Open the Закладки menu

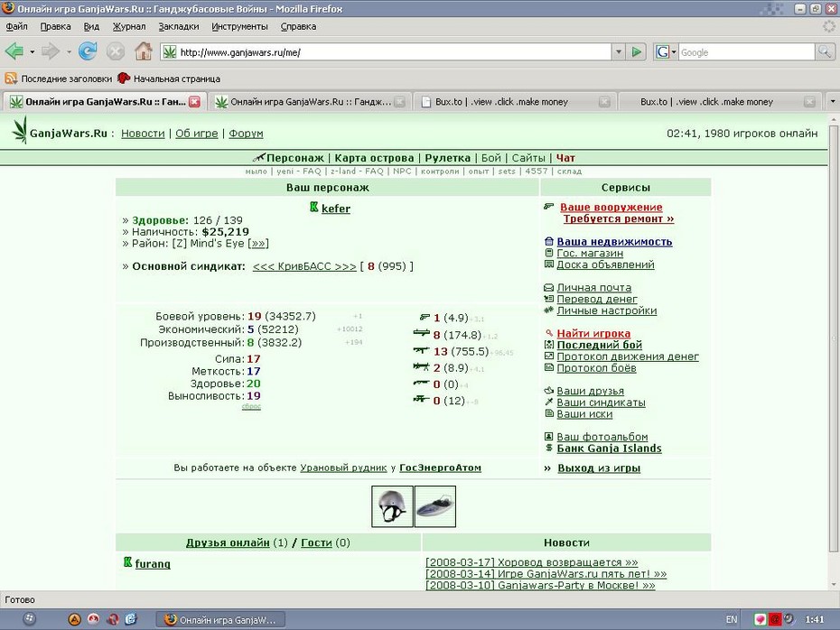(x=179, y=26)
